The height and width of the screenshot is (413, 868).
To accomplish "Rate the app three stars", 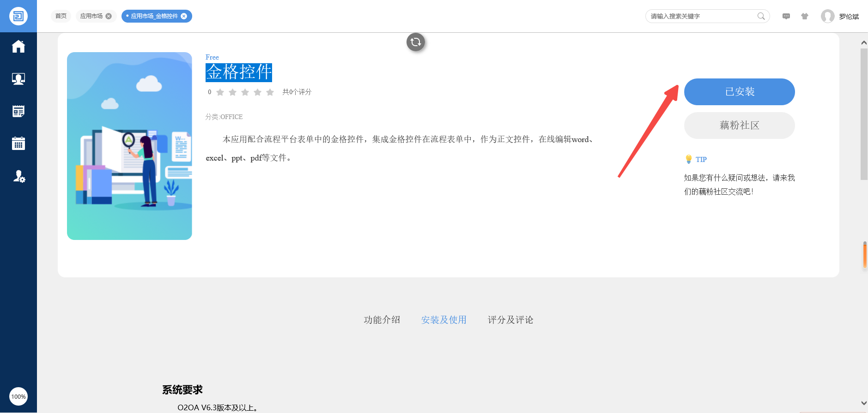I will 245,92.
